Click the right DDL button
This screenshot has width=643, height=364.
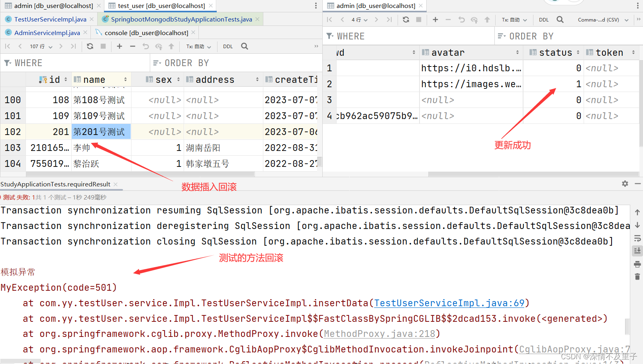click(544, 20)
